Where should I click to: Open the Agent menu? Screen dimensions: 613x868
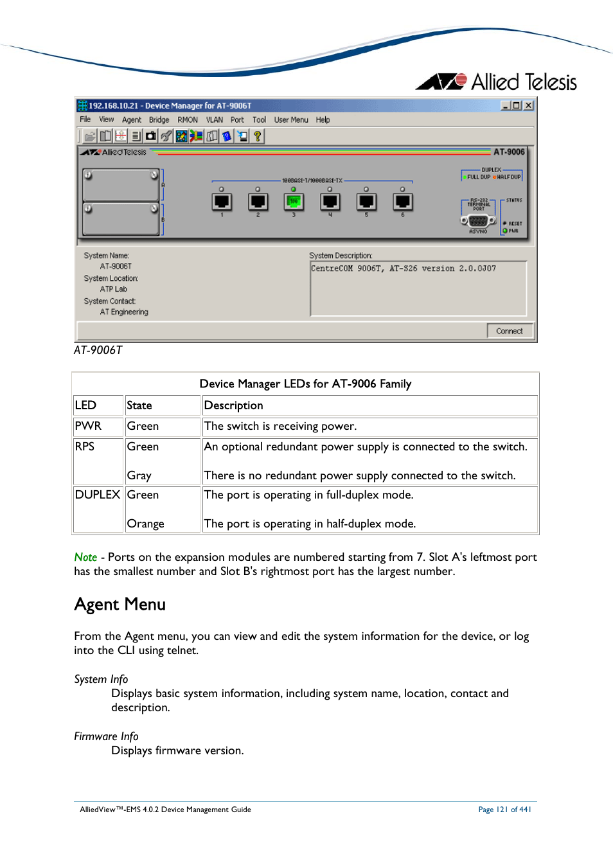pyautogui.click(x=132, y=120)
